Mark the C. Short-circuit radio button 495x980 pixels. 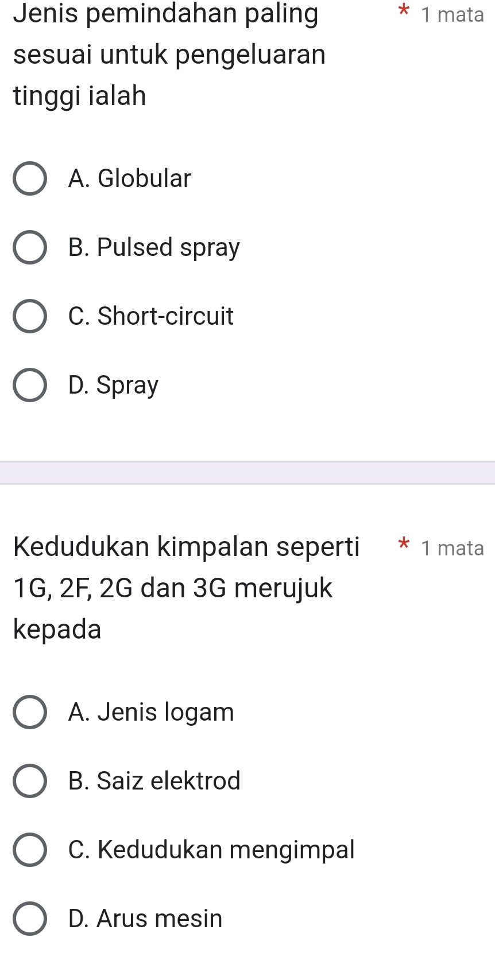click(30, 316)
